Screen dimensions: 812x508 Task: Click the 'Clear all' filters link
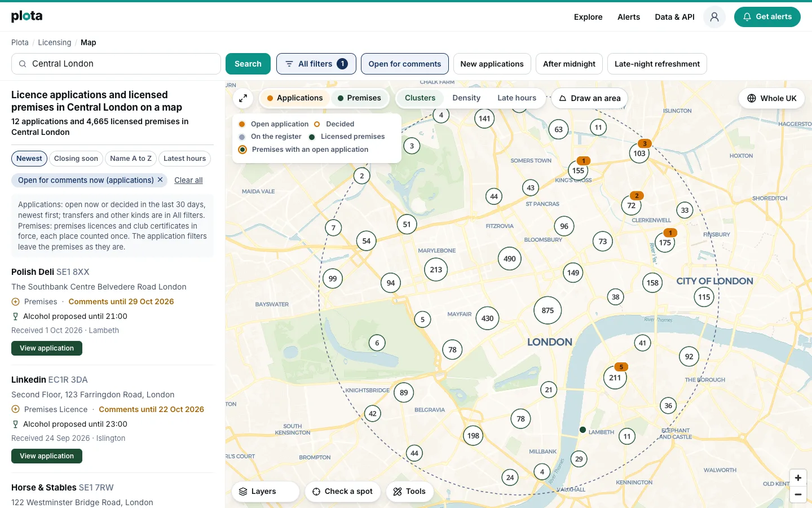pyautogui.click(x=188, y=180)
